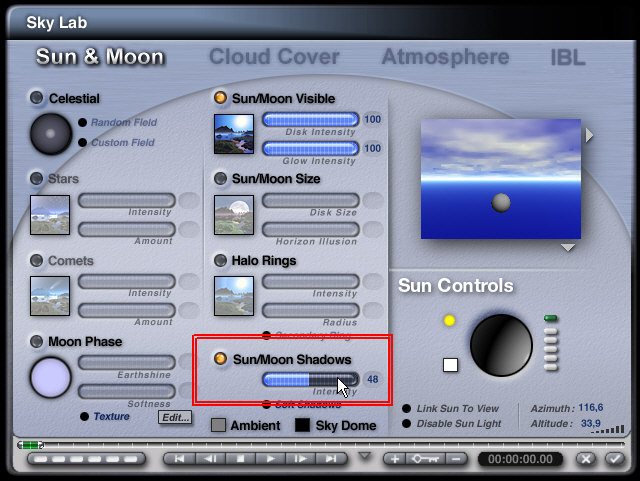The image size is (640, 481).
Task: Enable the Sun/Moon Size toggle
Action: click(x=220, y=178)
